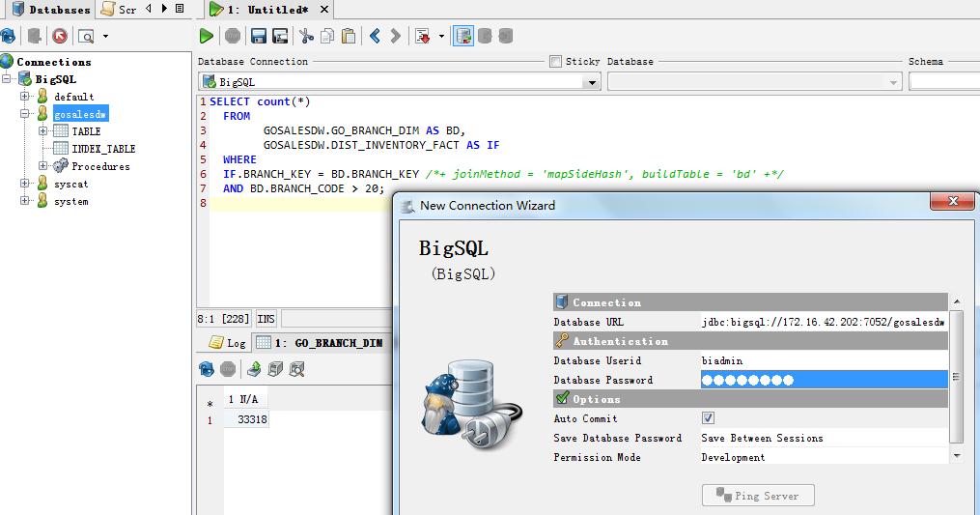Click the Database Password field in the wizard
Image resolution: width=980 pixels, height=515 pixels.
point(824,380)
